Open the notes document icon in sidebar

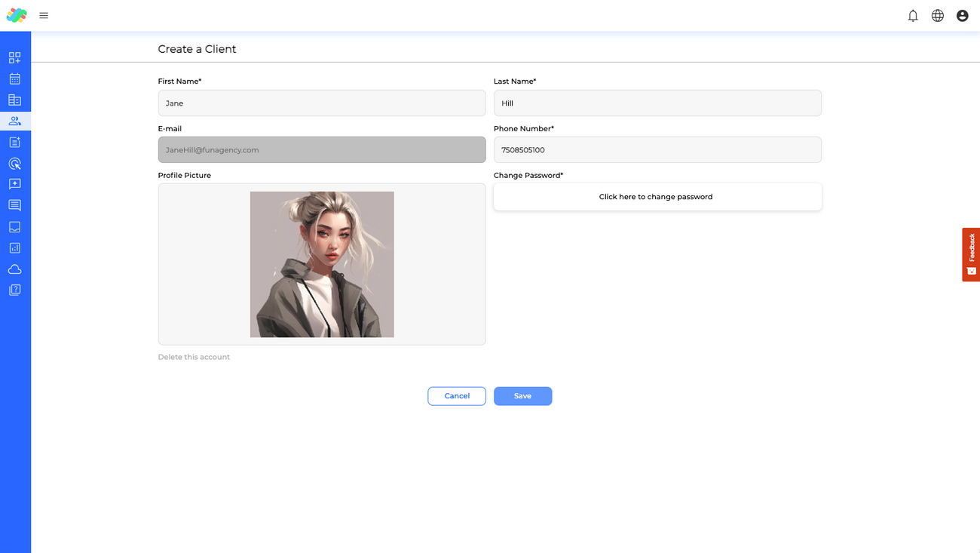point(14,142)
